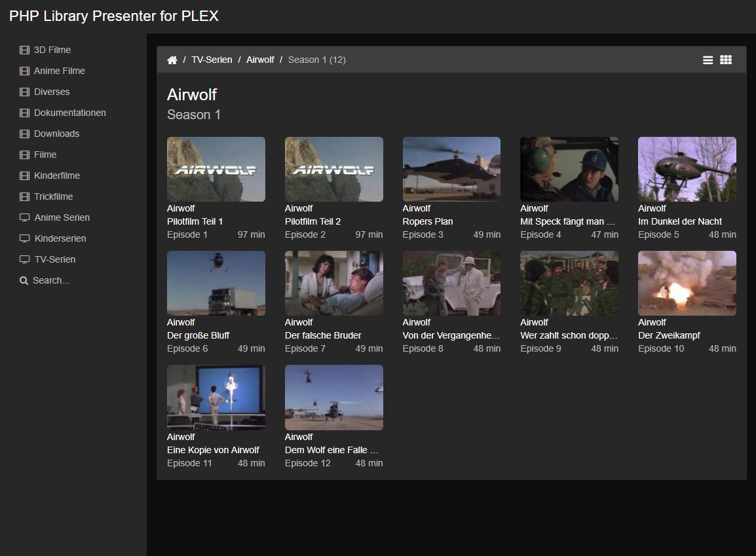The image size is (756, 556).
Task: Click the Airwolf breadcrumb link
Action: [260, 60]
